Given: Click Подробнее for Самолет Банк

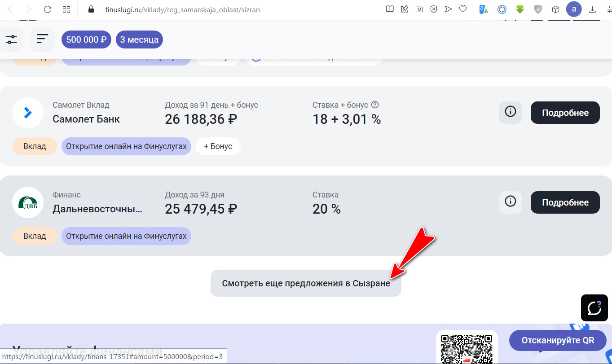Looking at the screenshot, I should [565, 113].
